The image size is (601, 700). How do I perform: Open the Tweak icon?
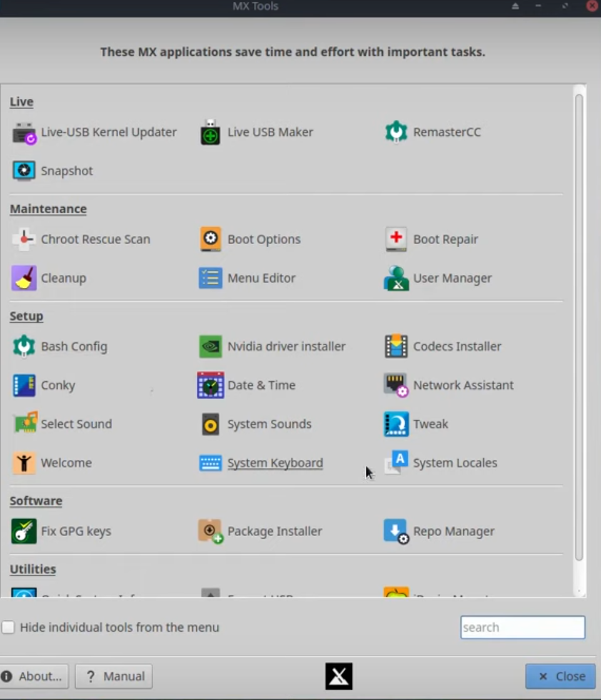tap(396, 424)
